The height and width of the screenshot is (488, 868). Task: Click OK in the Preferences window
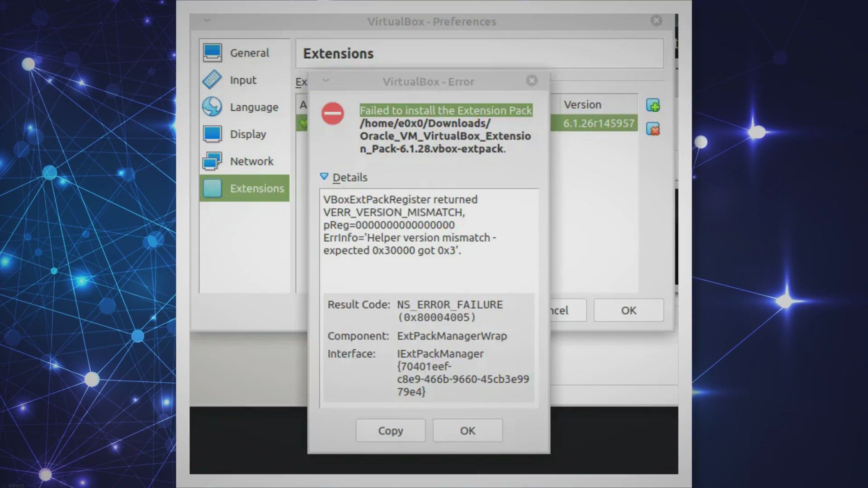point(628,310)
